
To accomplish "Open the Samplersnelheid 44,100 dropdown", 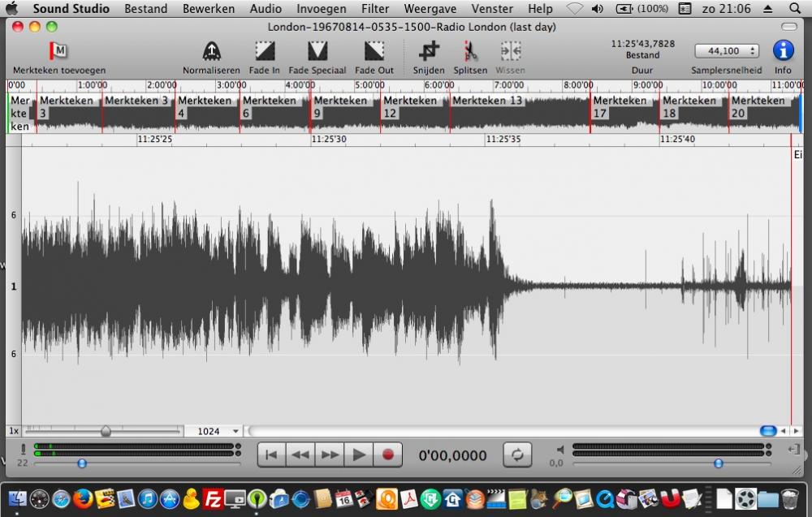I will coord(726,51).
